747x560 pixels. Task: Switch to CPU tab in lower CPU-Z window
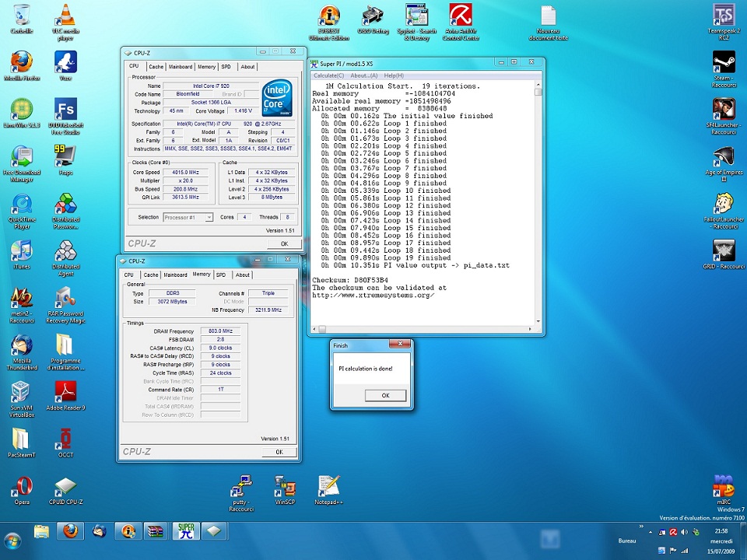click(x=128, y=275)
